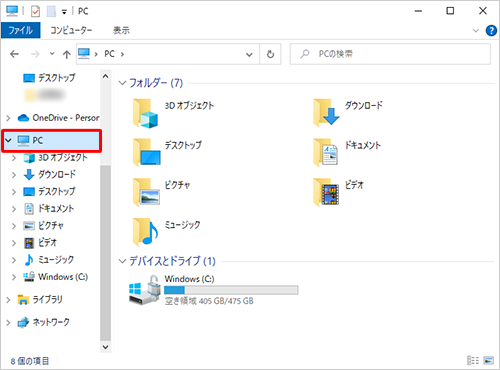Select Windows (C:) in the navigation tree
Viewport: 500px width, 370px height.
55,277
